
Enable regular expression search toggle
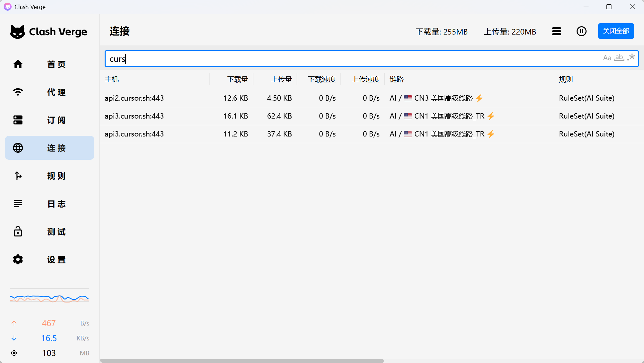pyautogui.click(x=631, y=57)
